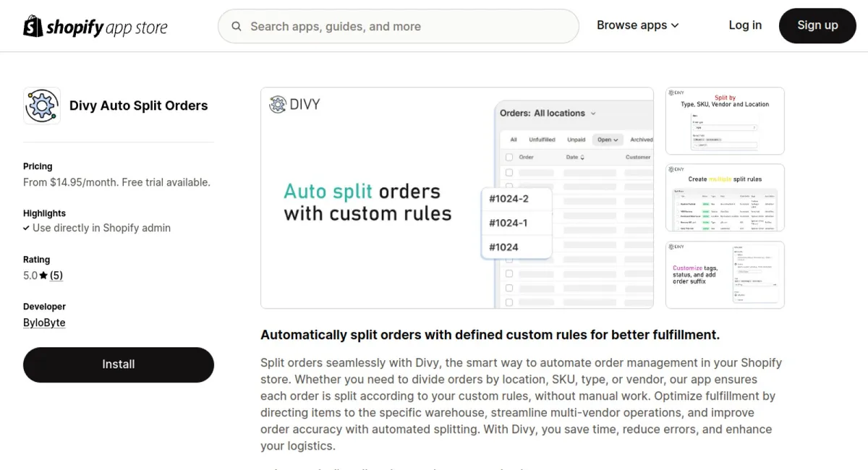Click the DIVY gear logo in main screenshot
Screen dimensions: 868x470
(x=278, y=104)
